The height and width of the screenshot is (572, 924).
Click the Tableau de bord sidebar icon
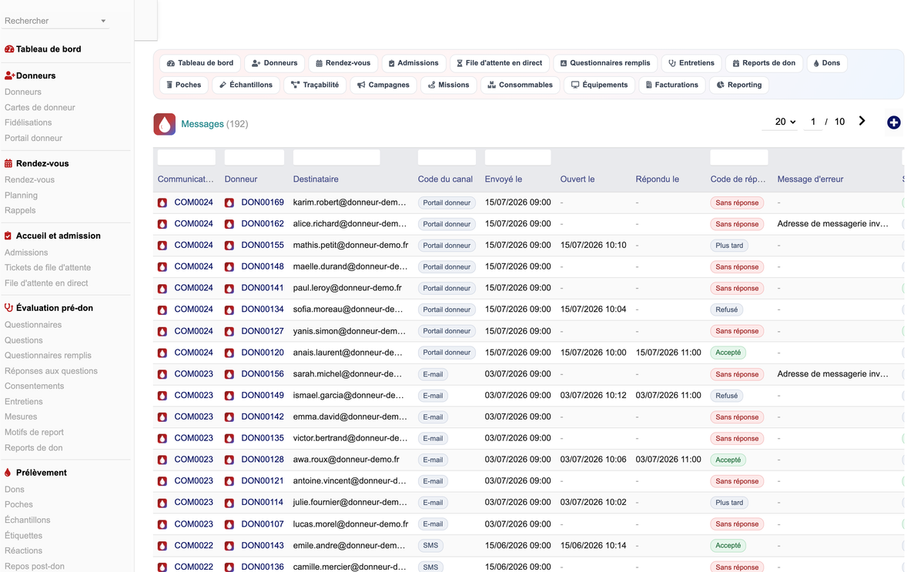coord(9,49)
